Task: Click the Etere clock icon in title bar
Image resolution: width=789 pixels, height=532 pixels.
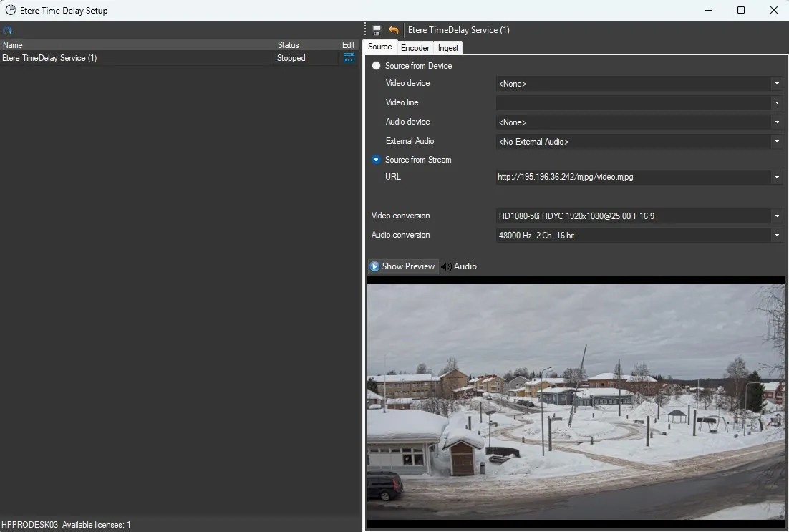Action: 11,11
